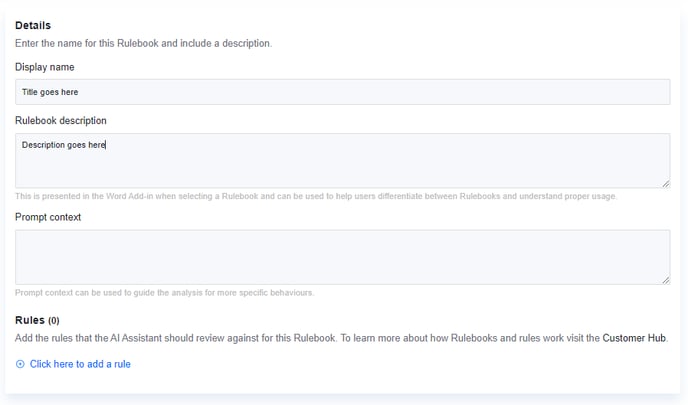
Task: Click the "Enter the name for this Rulebook" subtitle
Action: [143, 44]
